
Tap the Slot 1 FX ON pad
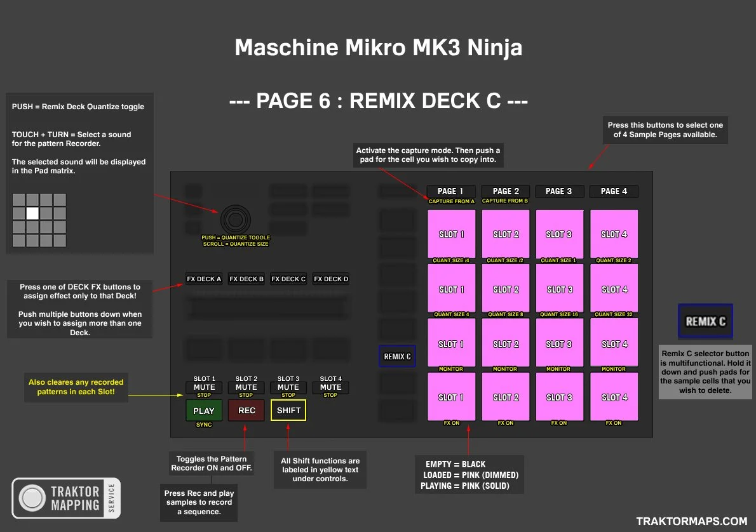[x=451, y=397]
